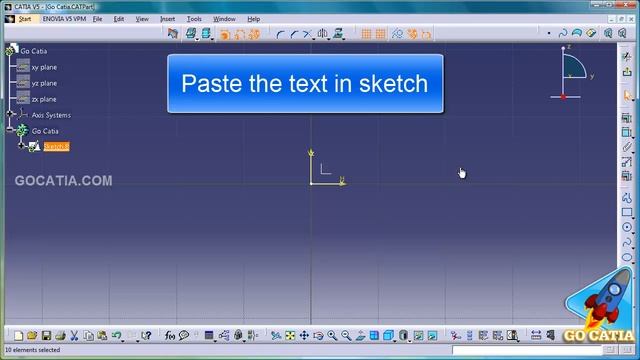Select the Circle sketch tool

pos(627,227)
